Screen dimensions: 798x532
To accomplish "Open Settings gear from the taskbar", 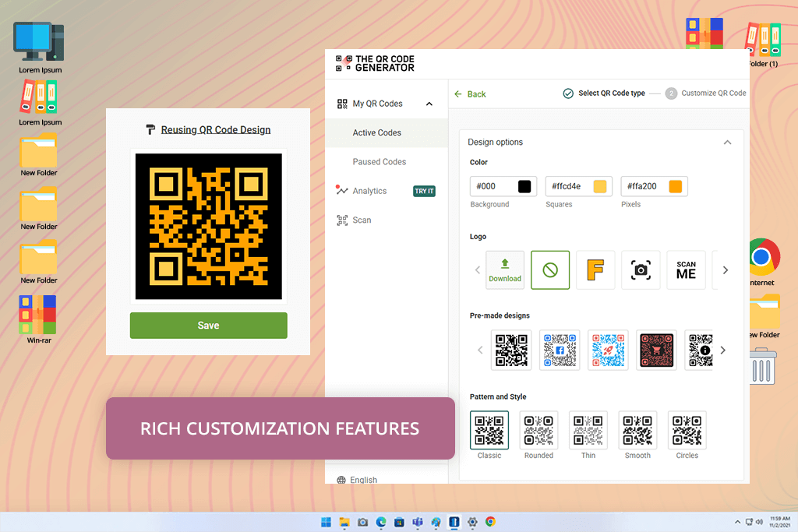I will coord(472,522).
